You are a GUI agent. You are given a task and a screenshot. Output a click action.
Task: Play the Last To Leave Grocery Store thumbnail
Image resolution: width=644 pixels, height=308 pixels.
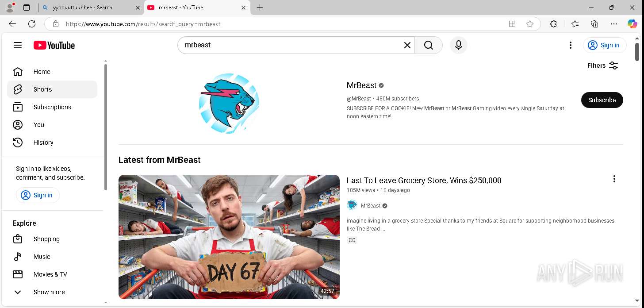click(229, 237)
